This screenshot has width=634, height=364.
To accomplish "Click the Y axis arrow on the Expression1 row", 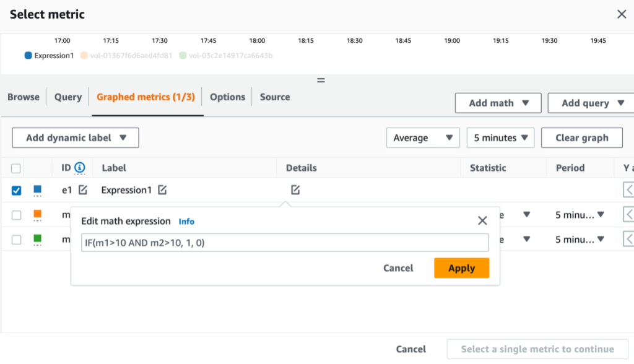I will [628, 190].
